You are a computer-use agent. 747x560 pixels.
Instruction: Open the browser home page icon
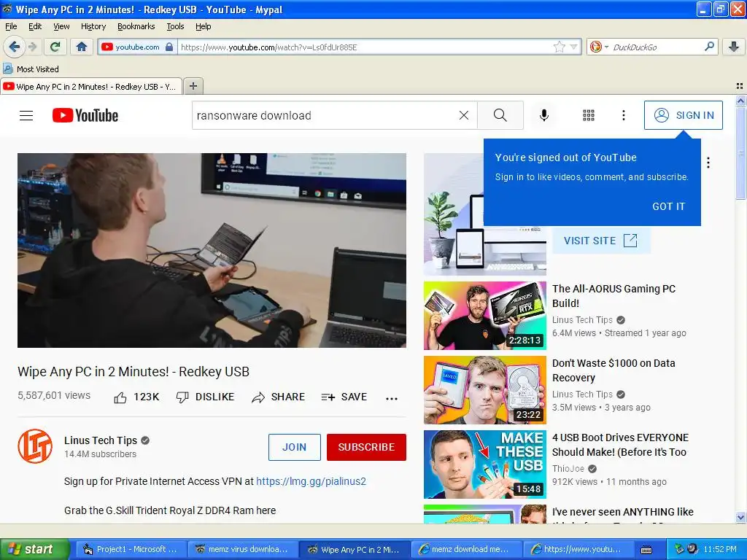click(82, 47)
